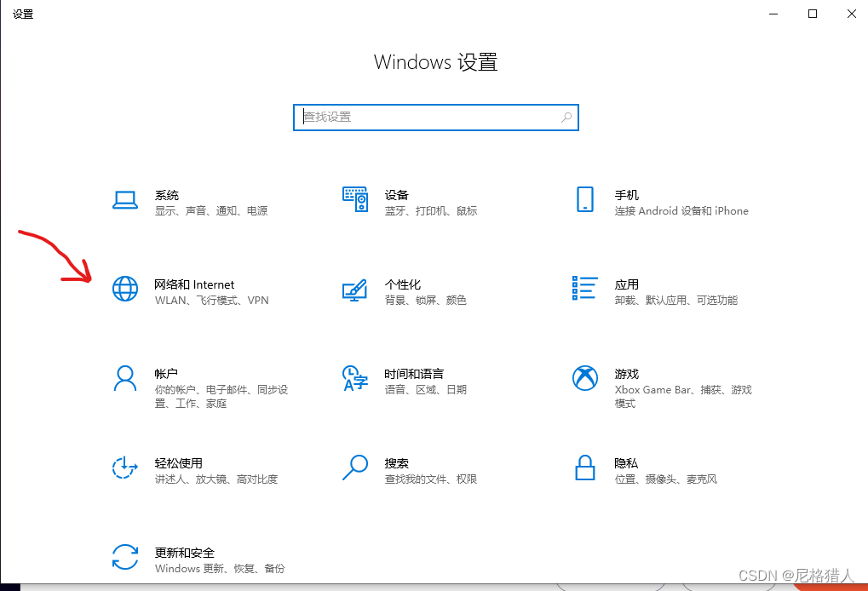This screenshot has width=868, height=591.
Task: Open the 系统 laptop icon
Action: point(125,200)
